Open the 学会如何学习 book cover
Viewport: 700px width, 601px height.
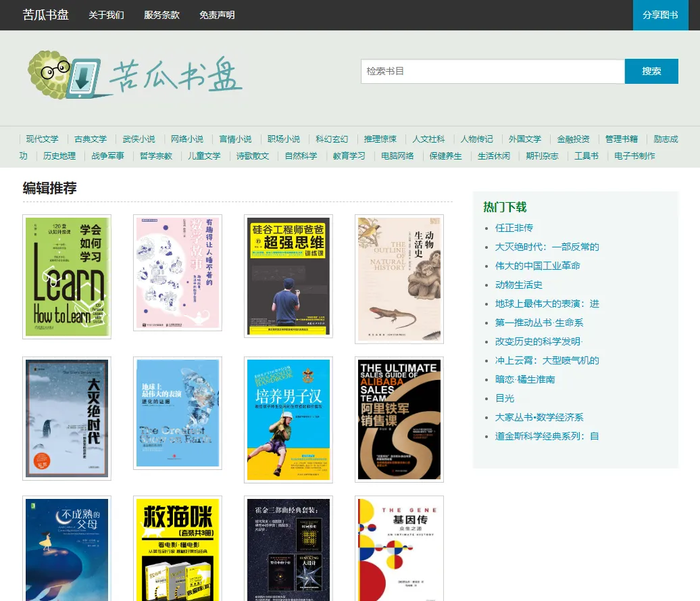[67, 277]
